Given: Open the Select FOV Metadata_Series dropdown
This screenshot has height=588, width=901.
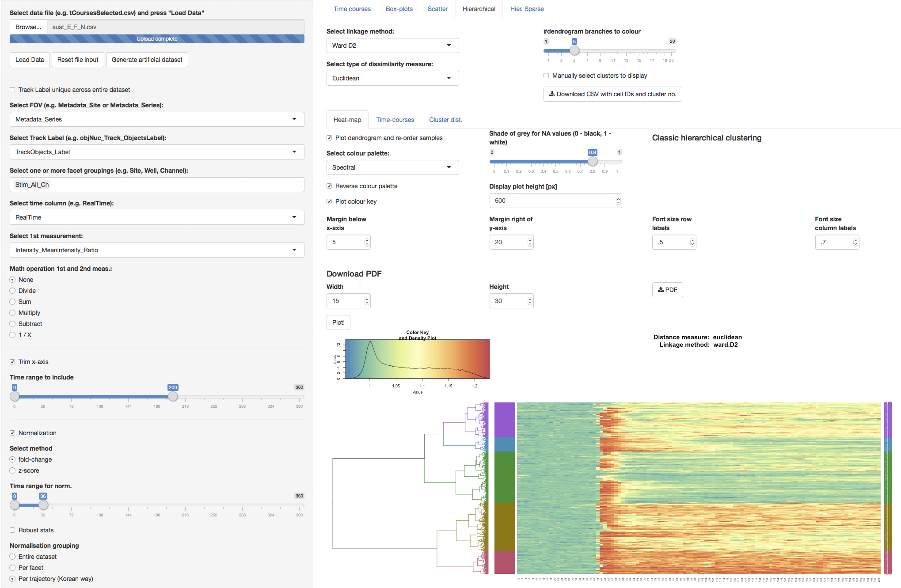Looking at the screenshot, I should pyautogui.click(x=156, y=119).
